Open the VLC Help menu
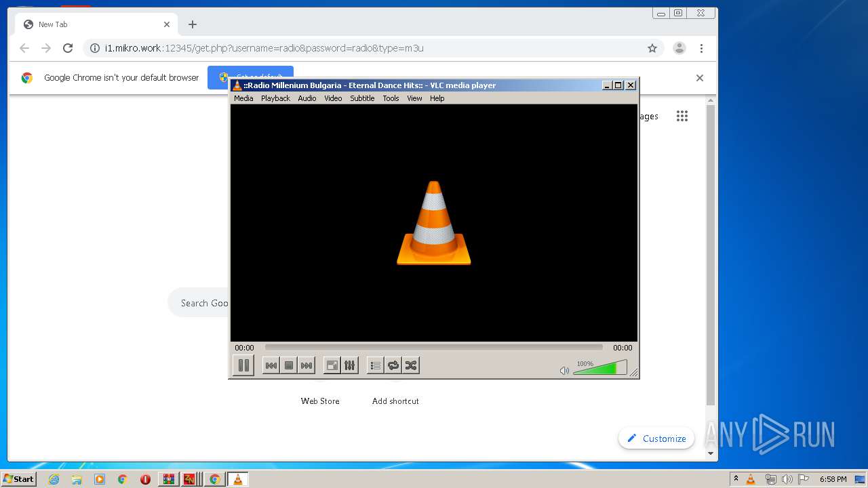868x488 pixels. [437, 98]
